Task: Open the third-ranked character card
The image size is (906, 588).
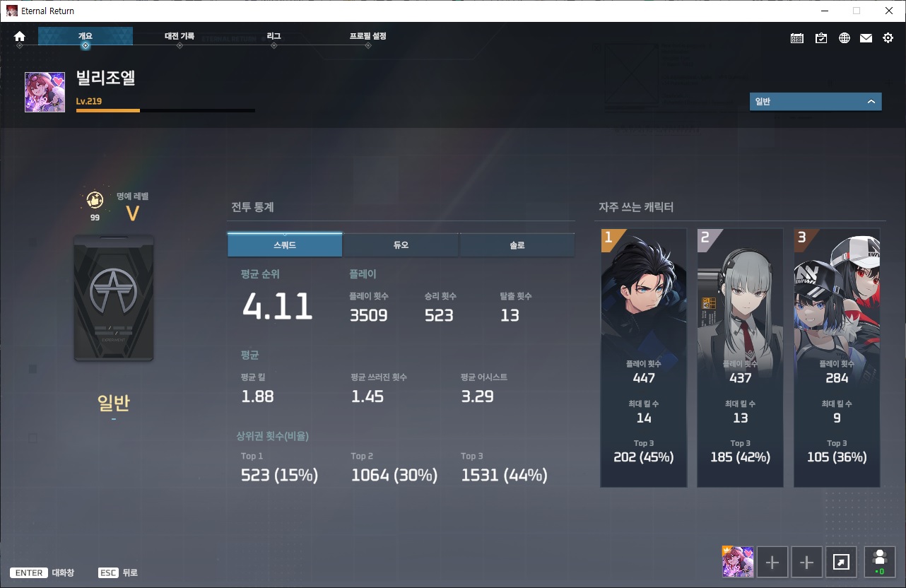Action: (837, 358)
